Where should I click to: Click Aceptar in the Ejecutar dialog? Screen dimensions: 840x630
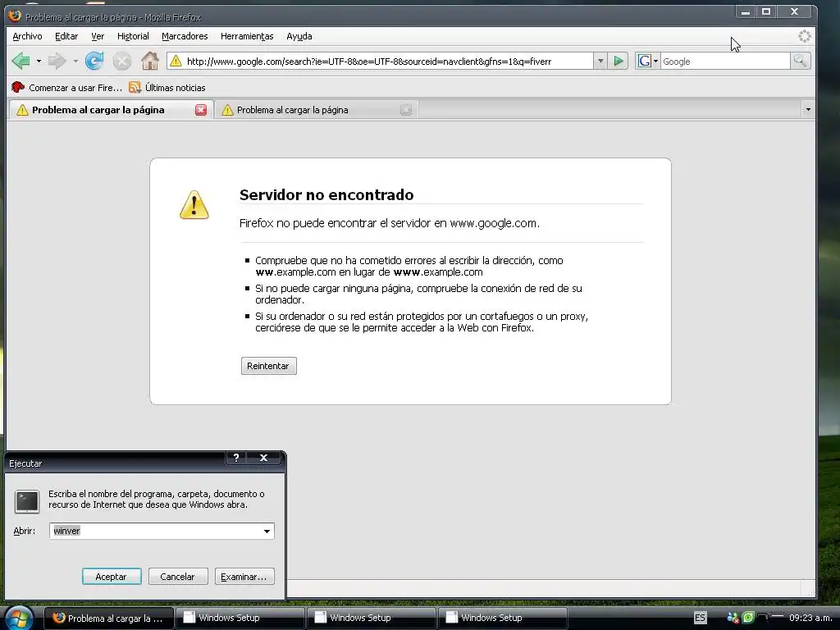click(x=112, y=577)
